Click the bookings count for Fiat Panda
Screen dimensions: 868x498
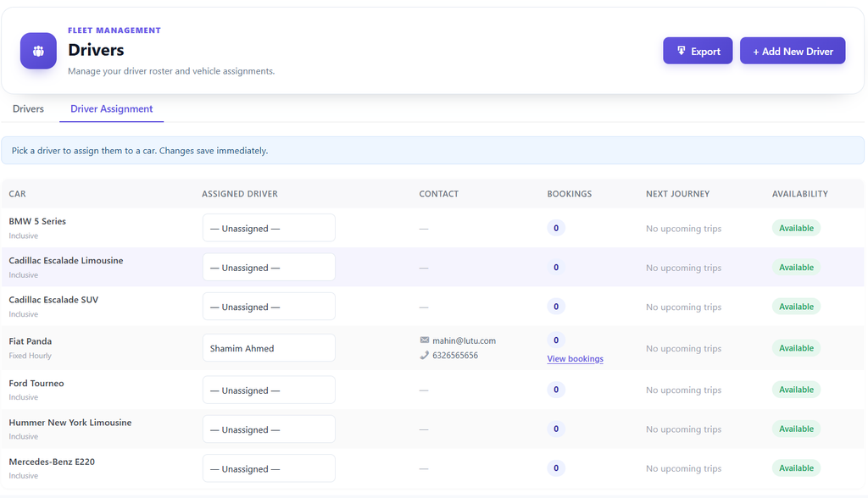(556, 340)
